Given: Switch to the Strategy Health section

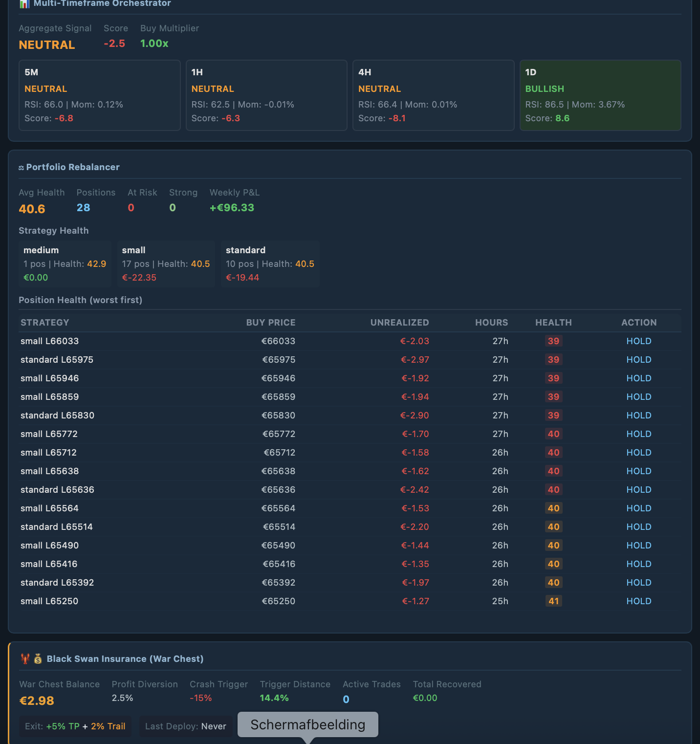Looking at the screenshot, I should 54,230.
